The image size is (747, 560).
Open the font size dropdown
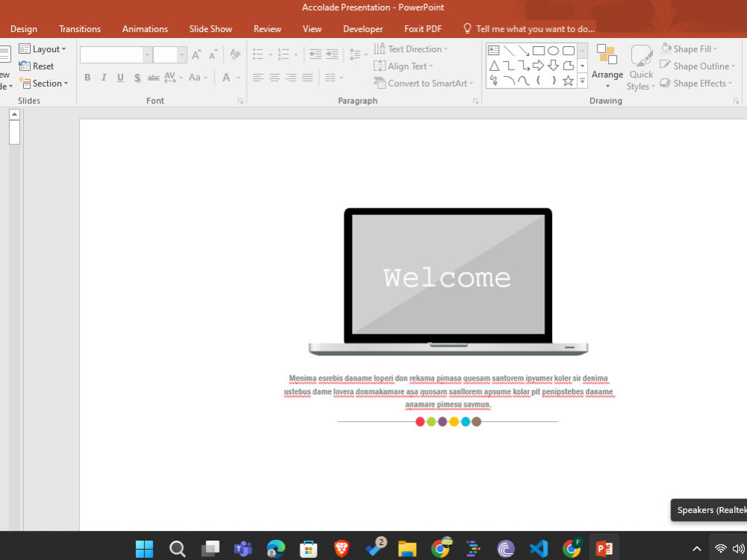pos(180,54)
